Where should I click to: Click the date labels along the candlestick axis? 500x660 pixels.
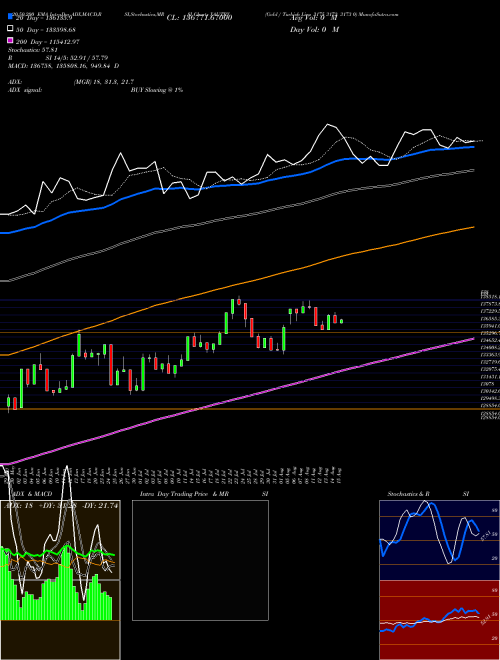tap(173, 476)
